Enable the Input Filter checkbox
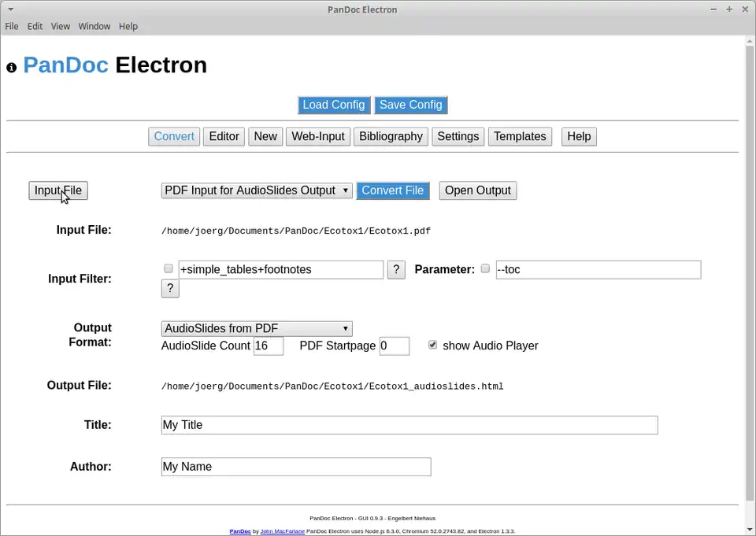Viewport: 756px width, 536px height. pyautogui.click(x=169, y=269)
